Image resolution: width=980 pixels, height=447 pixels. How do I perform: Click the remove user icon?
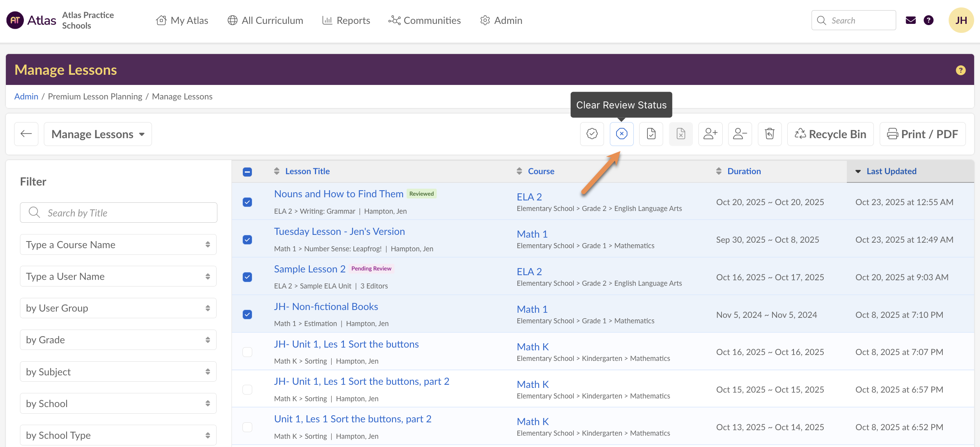point(740,134)
